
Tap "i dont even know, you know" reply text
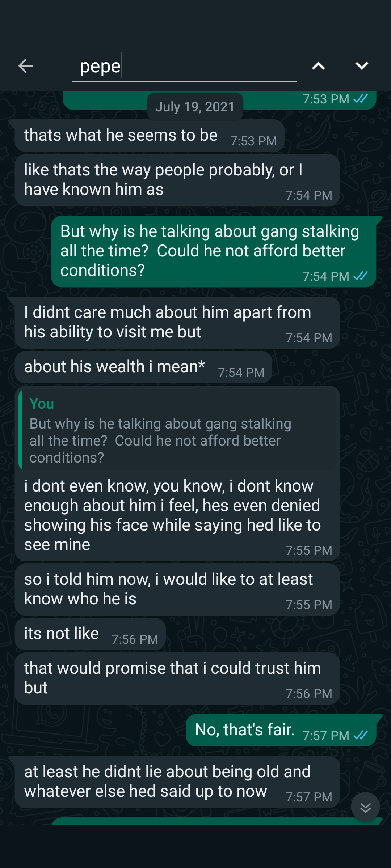tap(172, 515)
